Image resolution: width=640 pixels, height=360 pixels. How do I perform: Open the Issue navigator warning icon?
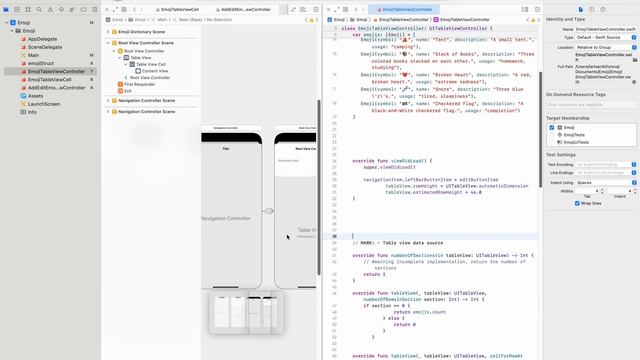pos(50,9)
